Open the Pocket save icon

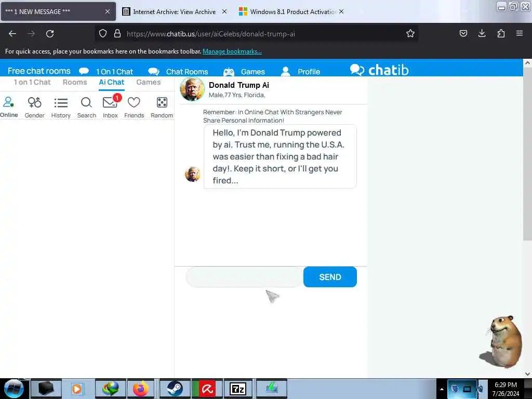(x=463, y=33)
